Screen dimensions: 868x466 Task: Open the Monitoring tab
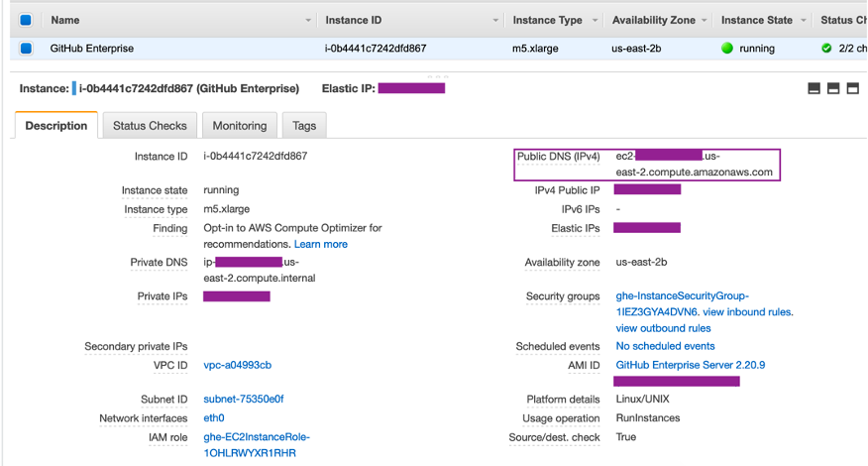(240, 126)
